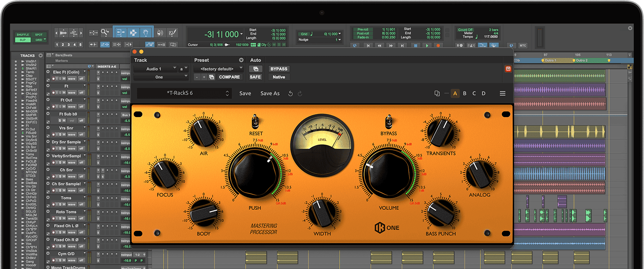Open the Audio 1 track selector dropdown

tap(155, 69)
